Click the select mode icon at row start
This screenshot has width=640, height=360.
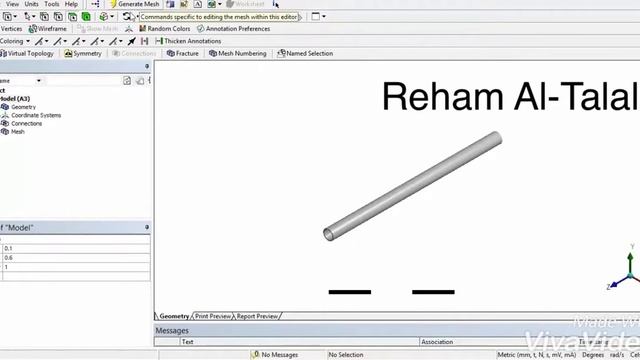(7, 17)
